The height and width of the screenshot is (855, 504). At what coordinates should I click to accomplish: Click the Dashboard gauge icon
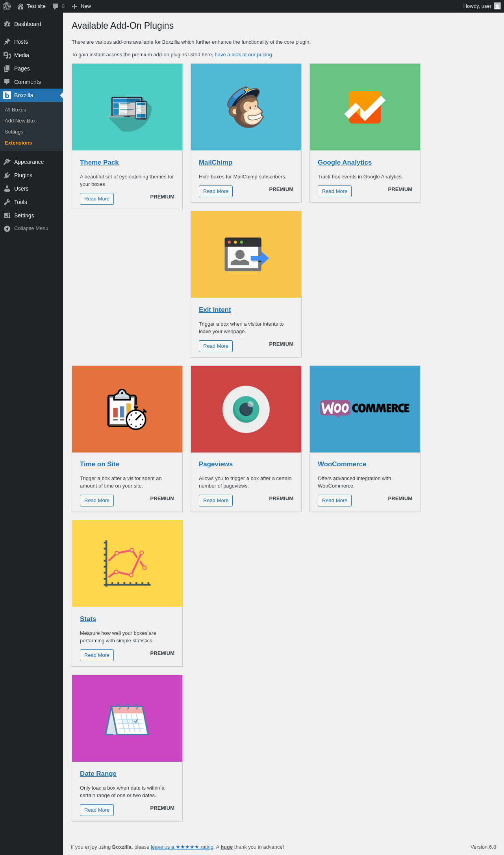7,24
